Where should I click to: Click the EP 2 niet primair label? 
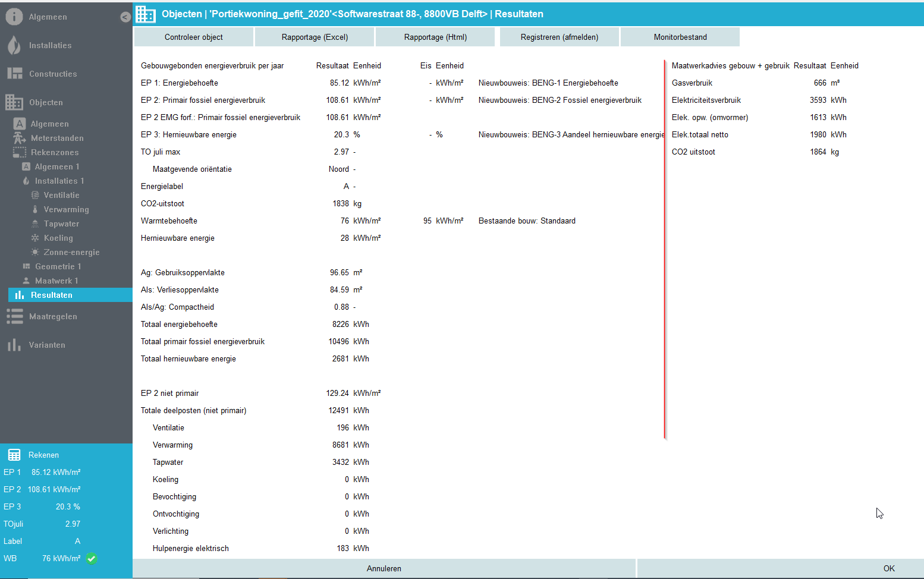coord(170,393)
